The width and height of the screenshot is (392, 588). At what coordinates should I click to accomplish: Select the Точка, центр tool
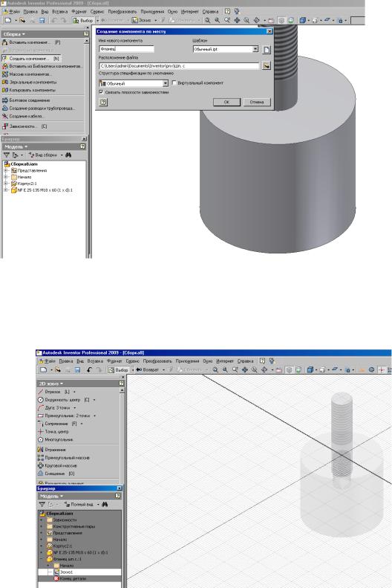pyautogui.click(x=53, y=432)
